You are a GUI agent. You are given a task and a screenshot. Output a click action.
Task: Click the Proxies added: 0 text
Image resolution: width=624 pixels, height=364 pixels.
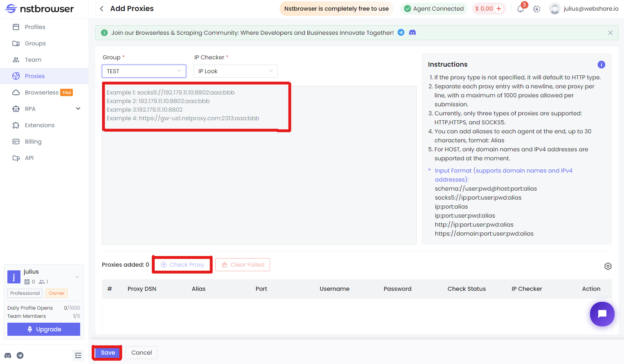tap(126, 265)
